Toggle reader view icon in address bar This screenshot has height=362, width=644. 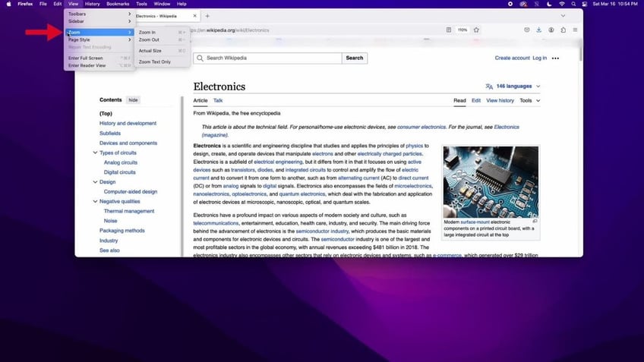click(449, 30)
